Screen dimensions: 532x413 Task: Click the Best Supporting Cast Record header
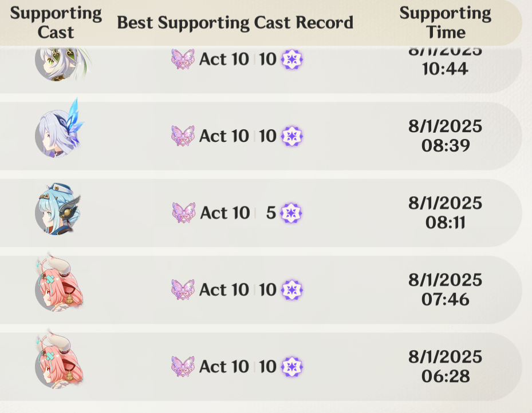coord(235,23)
